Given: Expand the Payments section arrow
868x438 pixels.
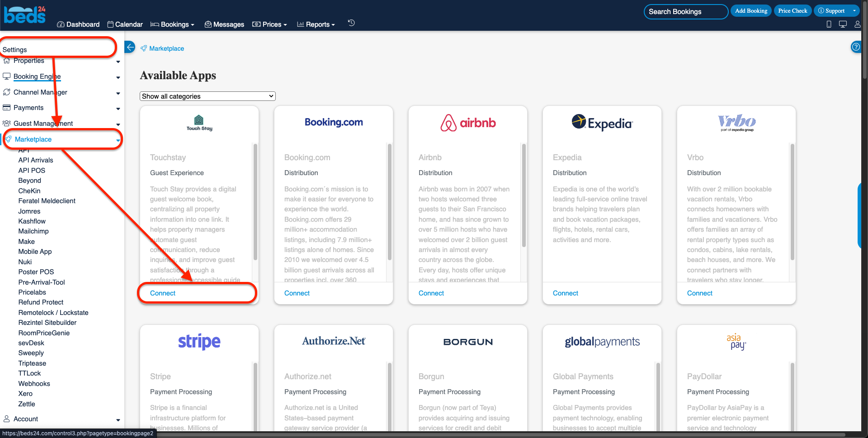Looking at the screenshot, I should point(118,109).
